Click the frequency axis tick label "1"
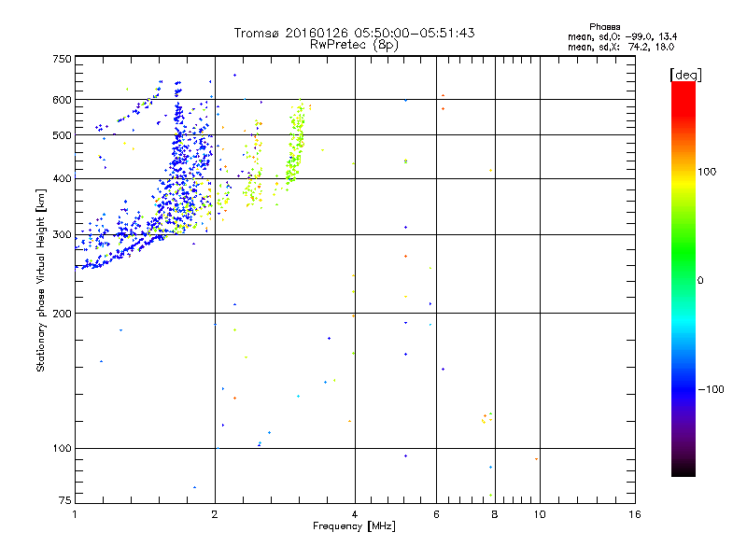The width and height of the screenshot is (747, 560). [x=75, y=514]
